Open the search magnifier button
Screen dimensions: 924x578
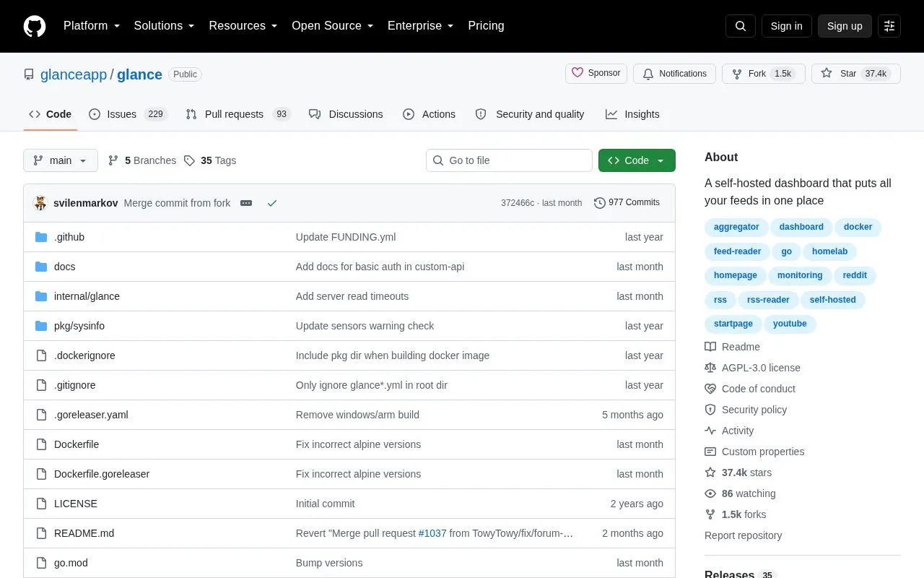coord(741,26)
